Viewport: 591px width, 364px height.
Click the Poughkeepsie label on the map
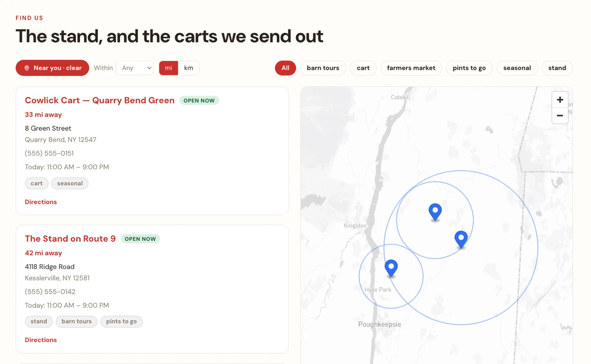click(380, 324)
